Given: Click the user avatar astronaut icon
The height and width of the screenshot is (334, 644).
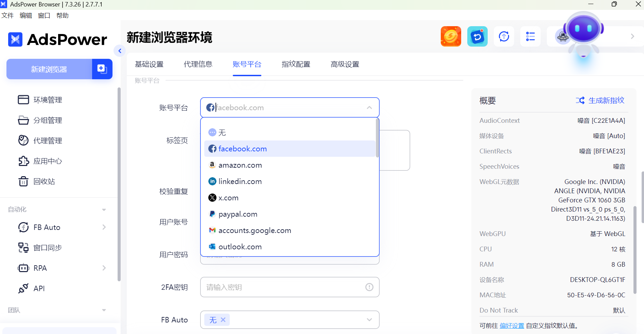Looking at the screenshot, I should tap(562, 36).
